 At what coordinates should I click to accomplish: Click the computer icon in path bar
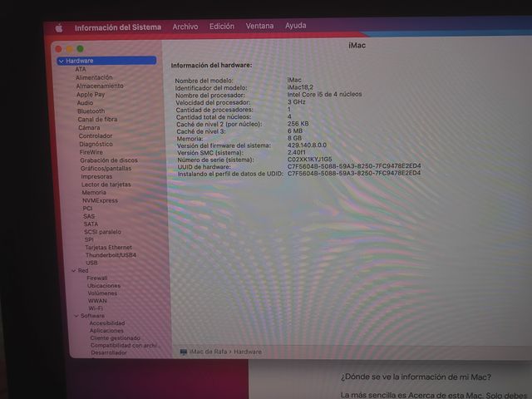point(184,352)
